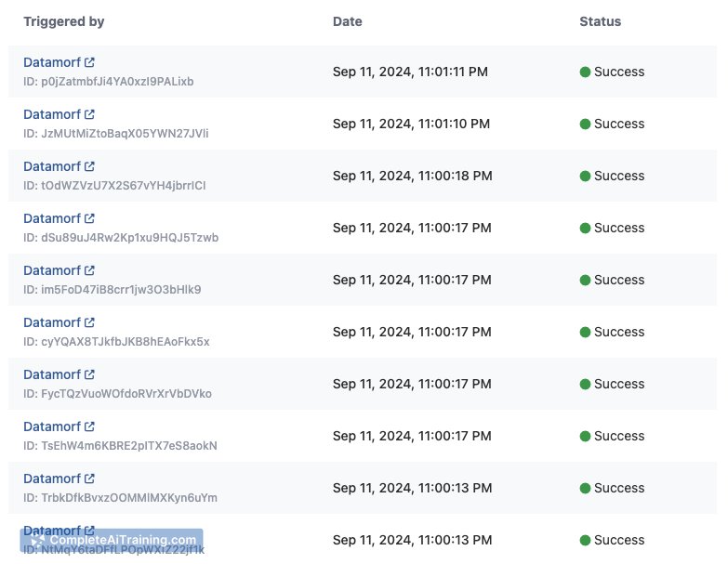Click green status dot in the cyYQAX8TJkfb row
The image size is (728, 564).
tap(585, 332)
